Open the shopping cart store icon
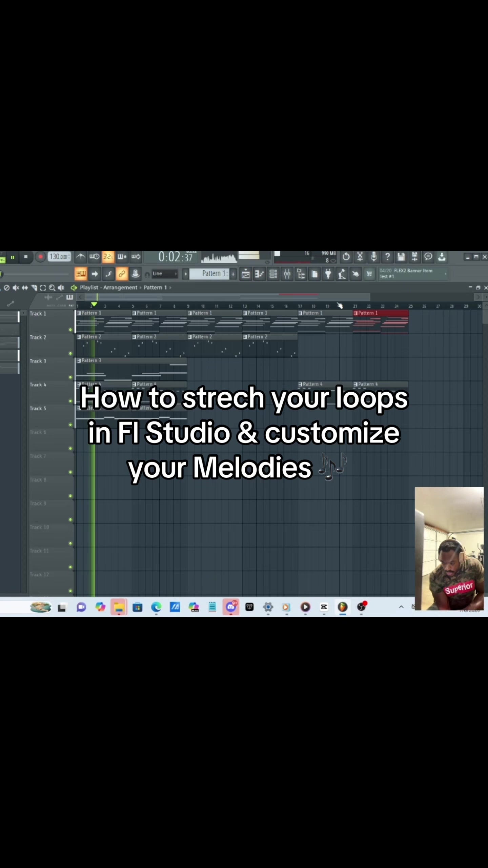 (369, 274)
